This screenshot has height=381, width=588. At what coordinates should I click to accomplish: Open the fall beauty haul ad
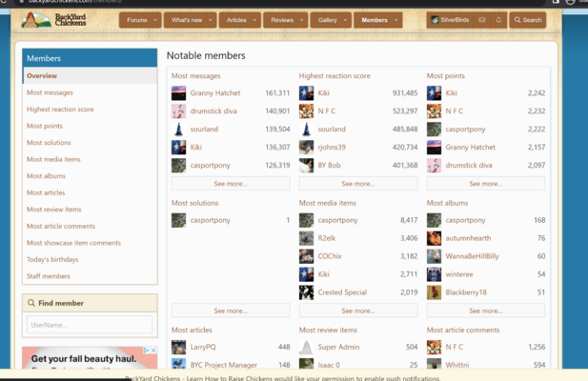click(90, 358)
